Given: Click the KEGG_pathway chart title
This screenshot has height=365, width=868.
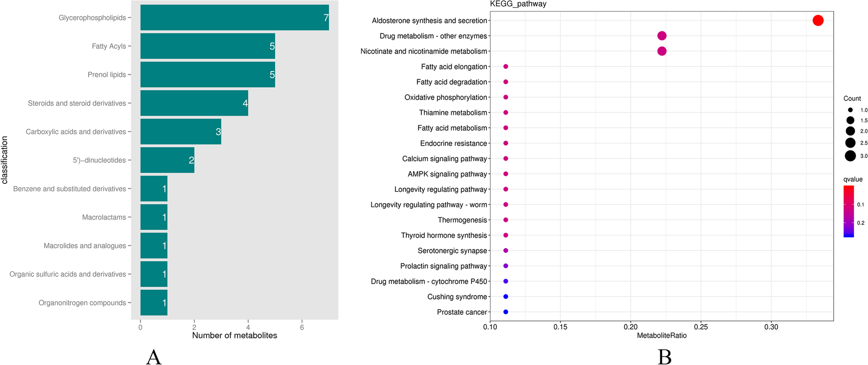Looking at the screenshot, I should tap(518, 4).
